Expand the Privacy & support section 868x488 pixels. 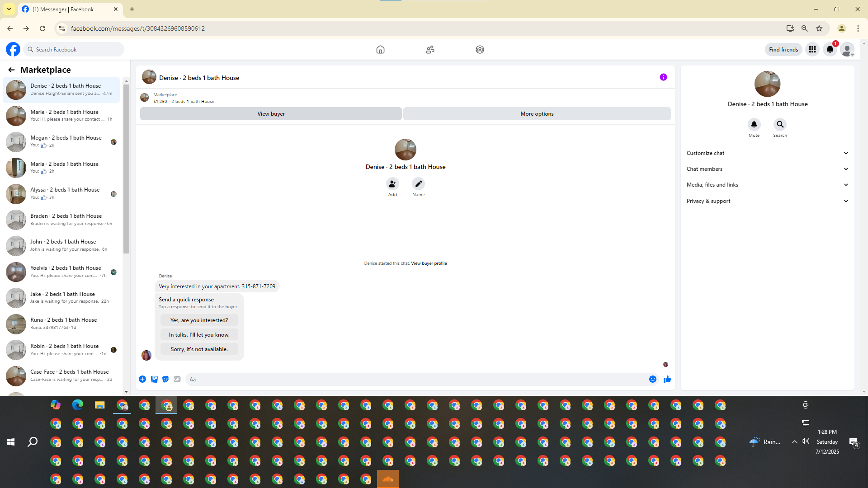point(767,201)
